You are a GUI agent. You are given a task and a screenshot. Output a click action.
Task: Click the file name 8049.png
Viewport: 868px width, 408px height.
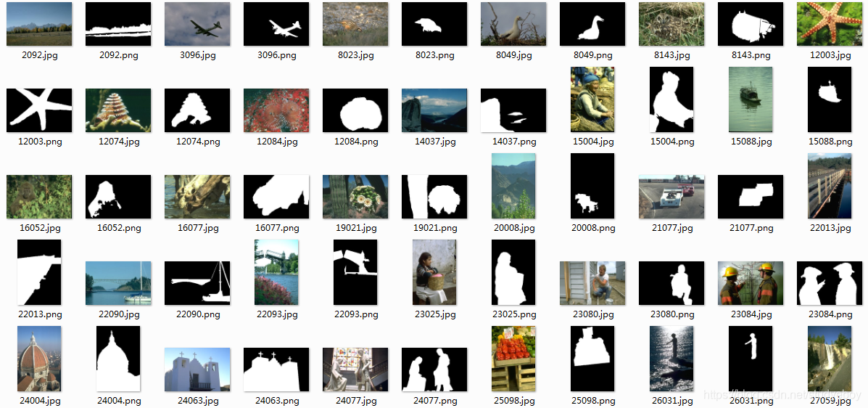(593, 55)
